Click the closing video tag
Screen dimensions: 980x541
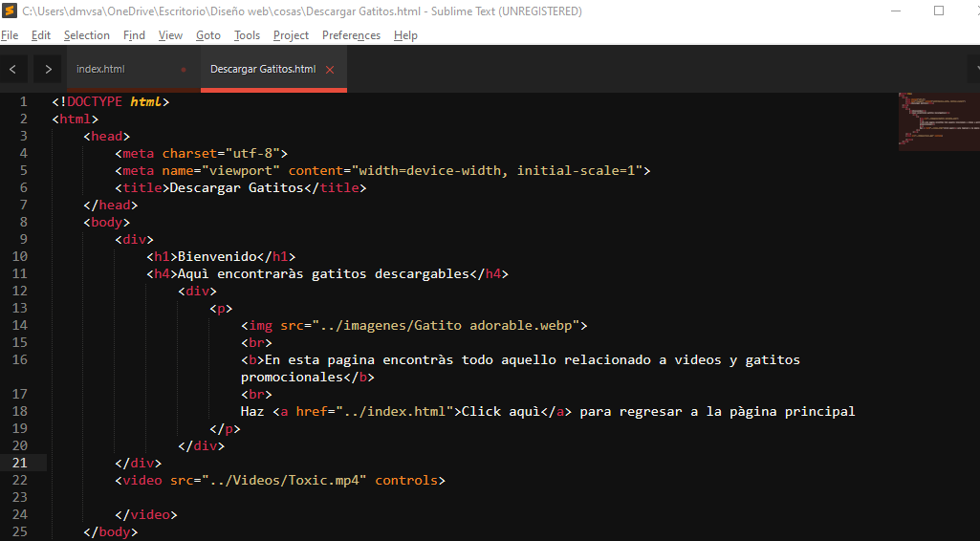coord(146,515)
